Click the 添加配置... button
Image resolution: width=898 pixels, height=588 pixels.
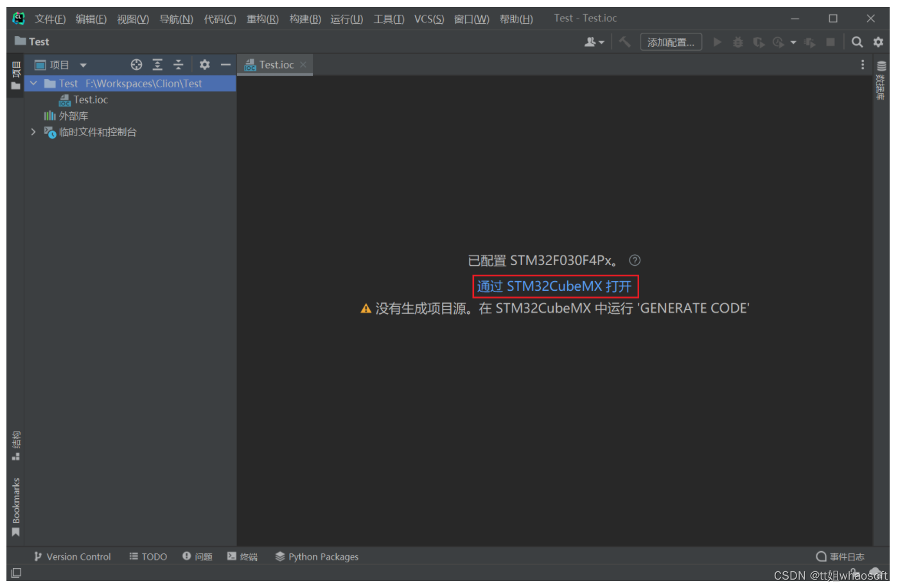click(x=671, y=42)
